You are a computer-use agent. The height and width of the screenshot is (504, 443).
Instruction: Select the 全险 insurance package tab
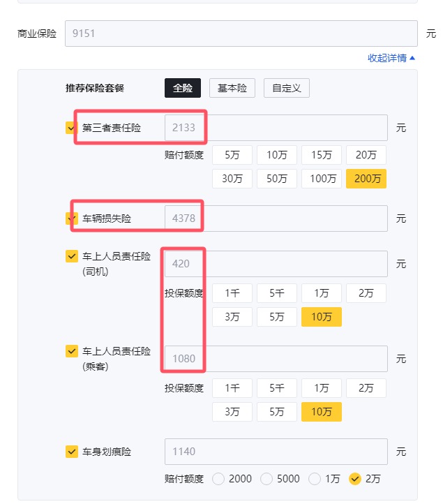[183, 88]
